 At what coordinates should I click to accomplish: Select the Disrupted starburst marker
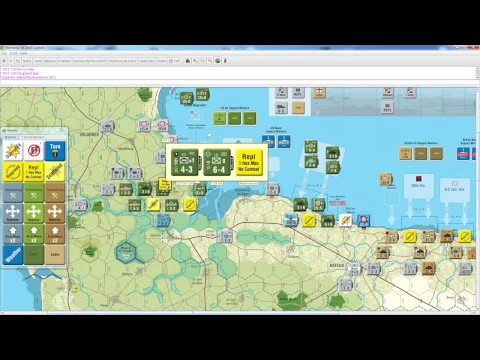click(x=13, y=151)
